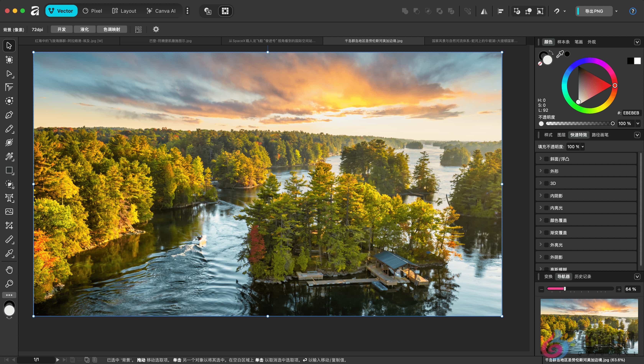Select the Artistic Text tool
This screenshot has width=644, height=364.
[x=9, y=198]
